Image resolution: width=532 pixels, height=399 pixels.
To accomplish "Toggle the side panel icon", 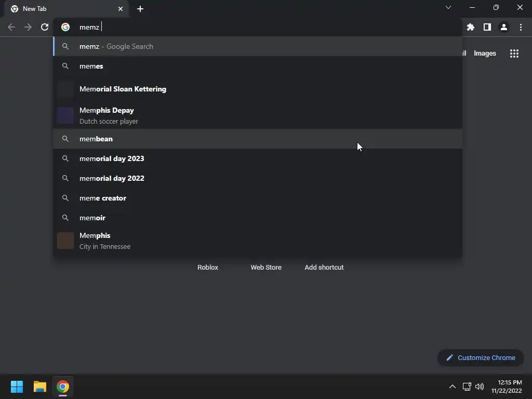I will (487, 27).
